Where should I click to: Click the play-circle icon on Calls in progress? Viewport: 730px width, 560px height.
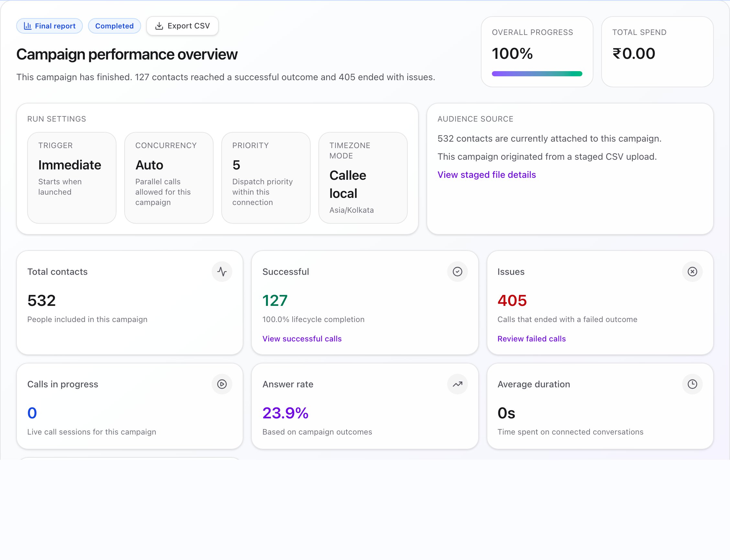tap(222, 384)
